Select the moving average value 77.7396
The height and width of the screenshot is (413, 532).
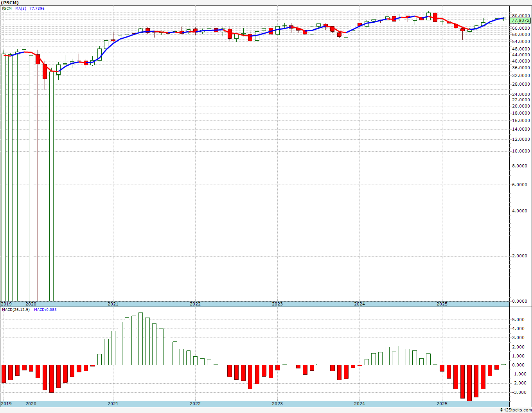pyautogui.click(x=37, y=8)
